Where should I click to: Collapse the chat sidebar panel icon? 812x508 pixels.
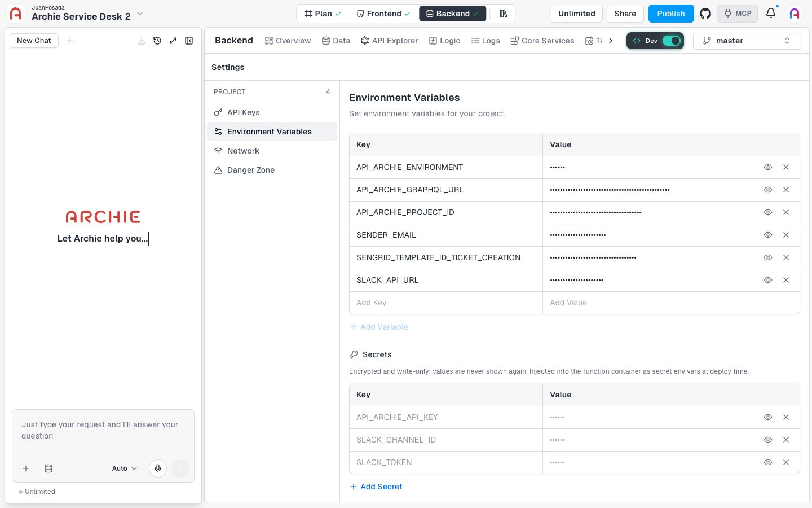click(189, 41)
